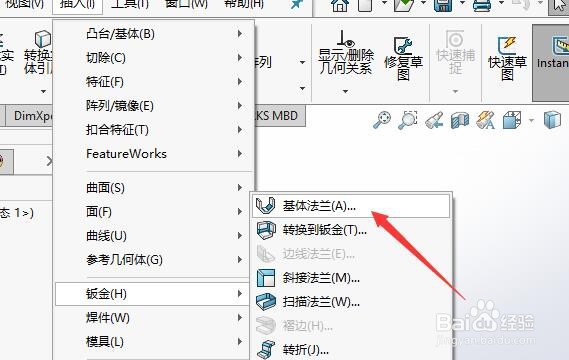The height and width of the screenshot is (360, 569).
Task: Open the 帮助(H) Help menu
Action: click(243, 4)
